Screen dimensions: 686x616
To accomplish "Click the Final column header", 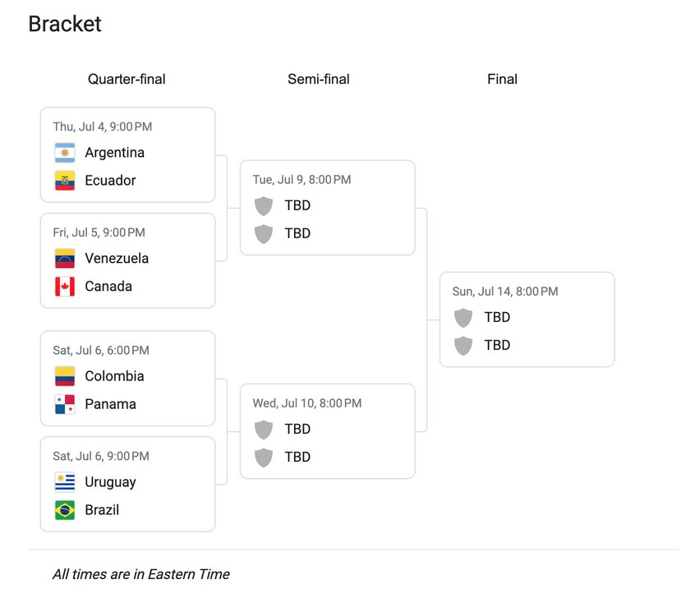I will [x=502, y=80].
